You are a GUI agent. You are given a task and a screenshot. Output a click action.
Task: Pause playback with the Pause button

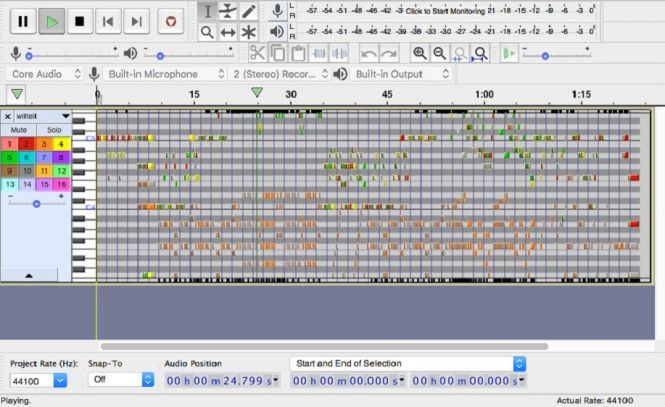click(x=23, y=21)
